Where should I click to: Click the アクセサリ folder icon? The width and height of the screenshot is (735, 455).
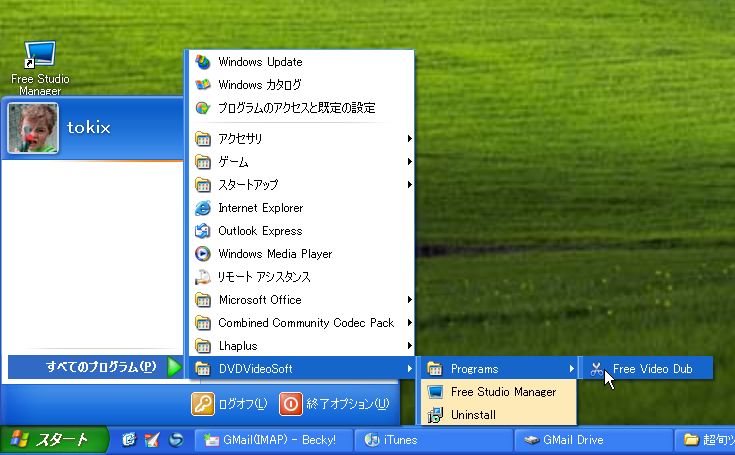(203, 139)
